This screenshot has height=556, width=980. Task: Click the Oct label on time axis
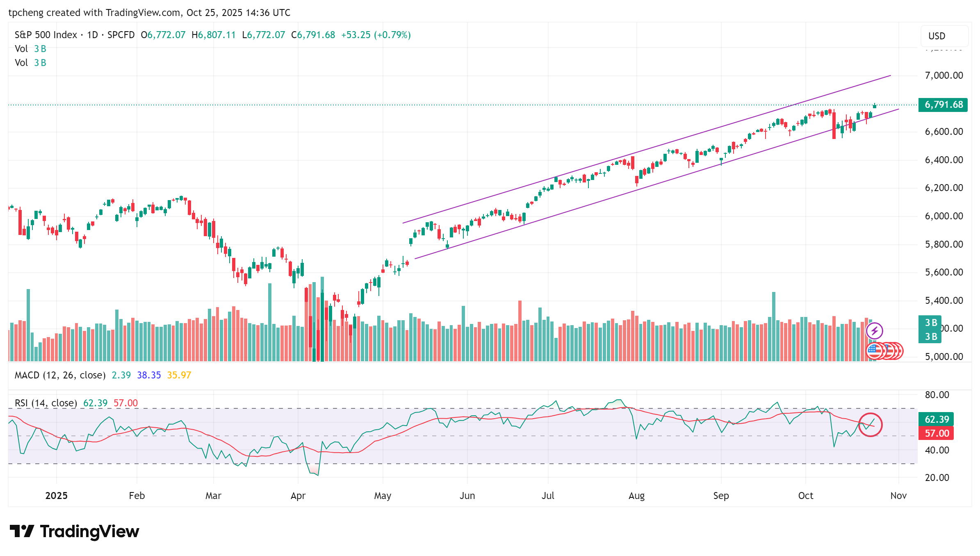(805, 496)
